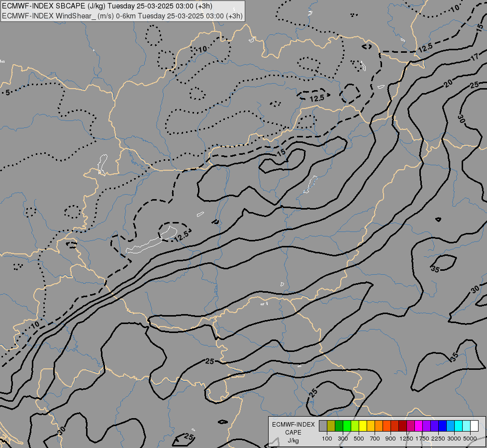
Task: Select the 500 legend value
Action: click(x=359, y=439)
